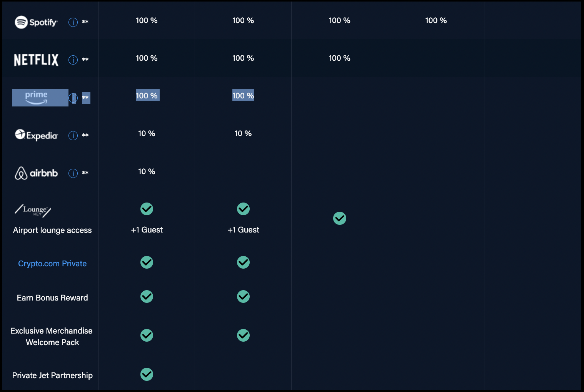This screenshot has height=392, width=584.
Task: Select the Airport lounge access label
Action: click(52, 230)
